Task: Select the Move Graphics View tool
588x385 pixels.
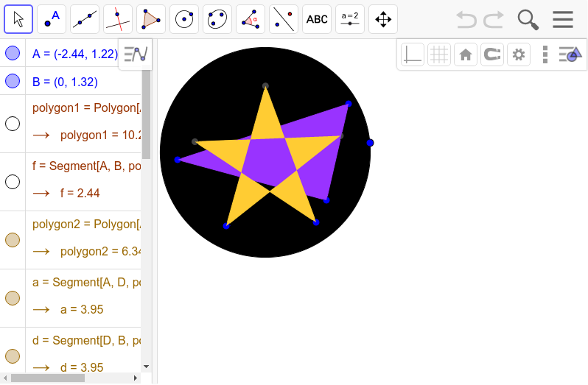Action: (383, 19)
